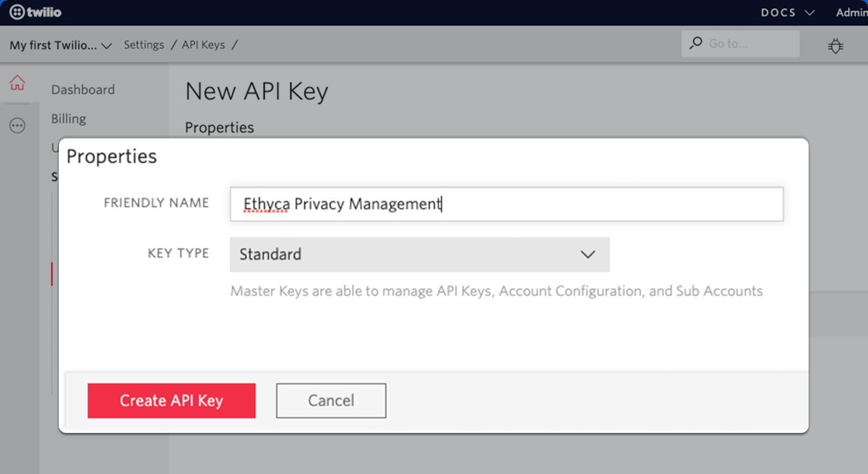This screenshot has height=474, width=868.
Task: Open the home icon in sidebar
Action: [17, 82]
